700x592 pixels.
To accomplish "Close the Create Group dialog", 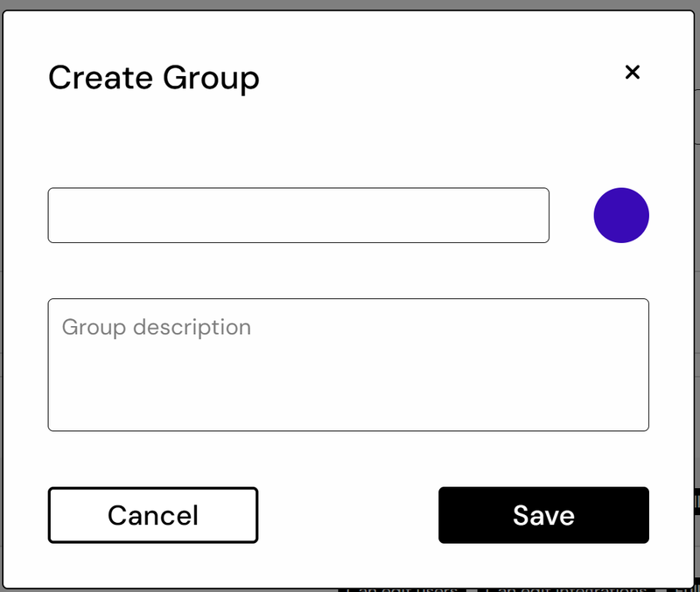I will [633, 73].
